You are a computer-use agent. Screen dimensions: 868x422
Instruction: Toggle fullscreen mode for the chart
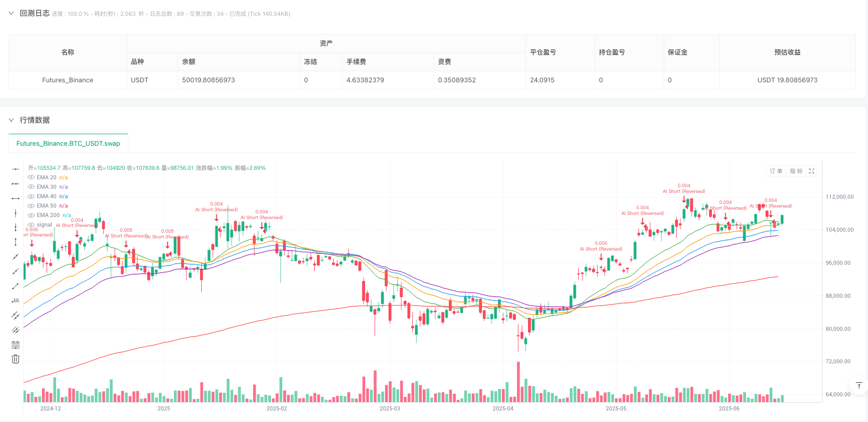pos(811,171)
